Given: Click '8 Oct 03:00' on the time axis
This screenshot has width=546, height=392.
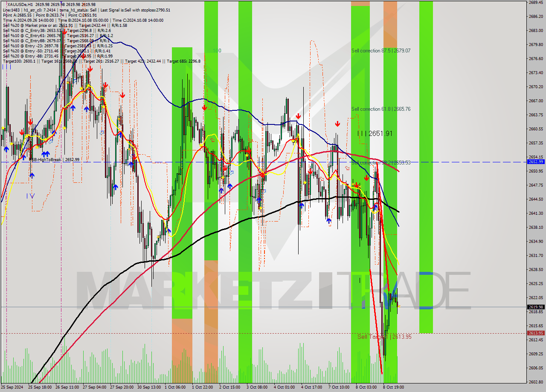Looking at the screenshot, I should [x=366, y=388].
